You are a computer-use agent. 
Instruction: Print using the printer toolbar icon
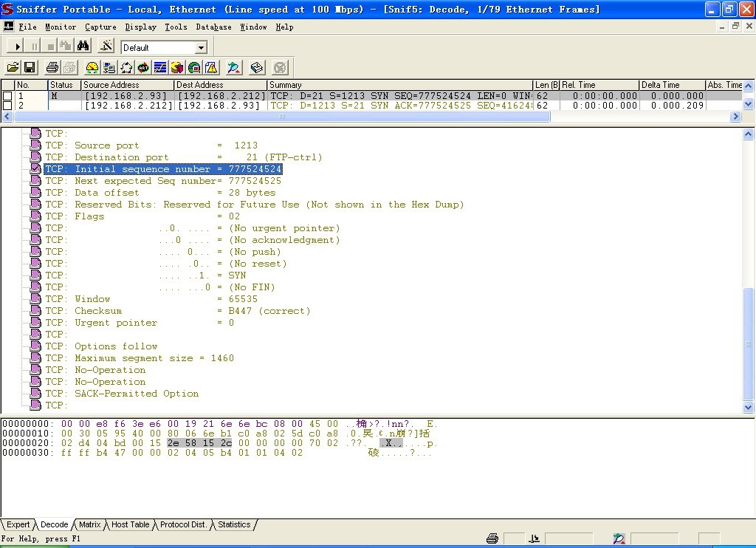pos(52,67)
